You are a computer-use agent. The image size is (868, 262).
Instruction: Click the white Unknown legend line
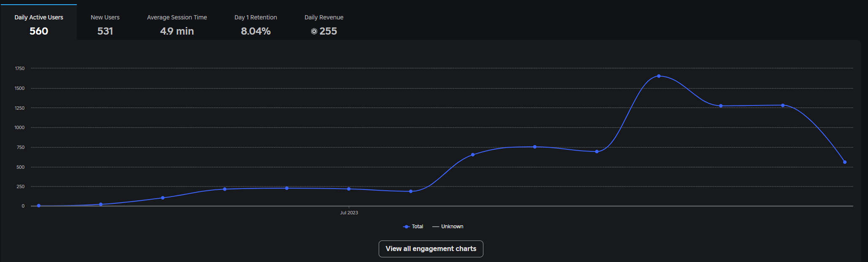tap(436, 227)
